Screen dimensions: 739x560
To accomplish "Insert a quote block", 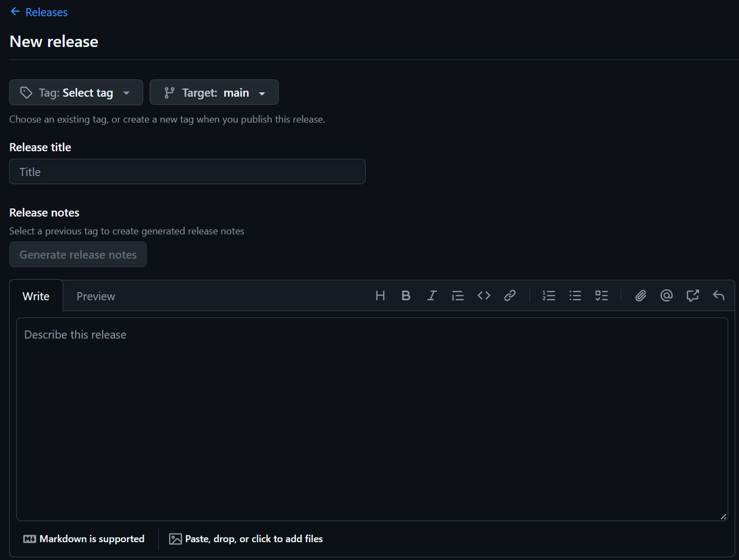I will [458, 295].
